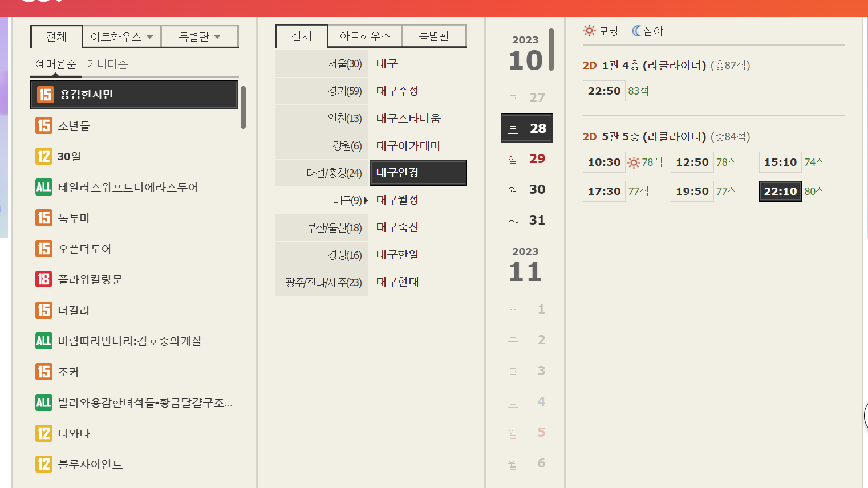The width and height of the screenshot is (868, 488).
Task: Switch to theater 특별관 tab
Action: (x=434, y=36)
